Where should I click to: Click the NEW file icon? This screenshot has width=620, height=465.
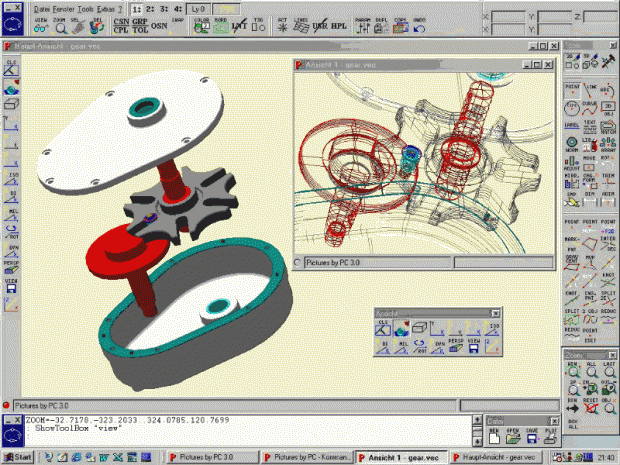(x=494, y=436)
